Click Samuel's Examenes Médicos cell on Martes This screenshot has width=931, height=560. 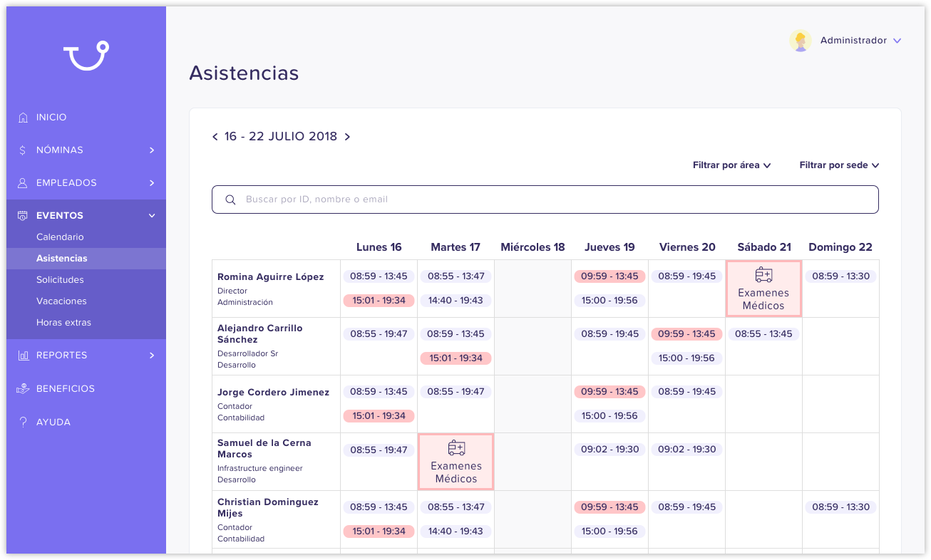(x=456, y=462)
